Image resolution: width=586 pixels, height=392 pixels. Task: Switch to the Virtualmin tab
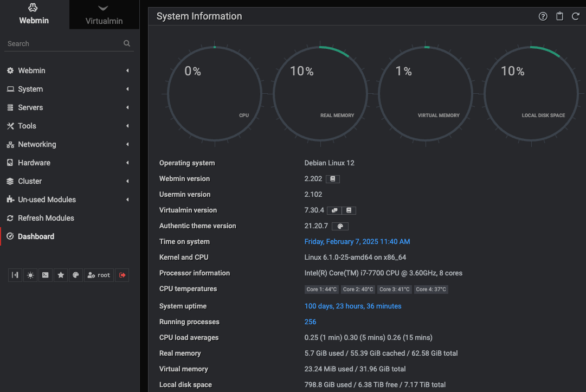[104, 20]
